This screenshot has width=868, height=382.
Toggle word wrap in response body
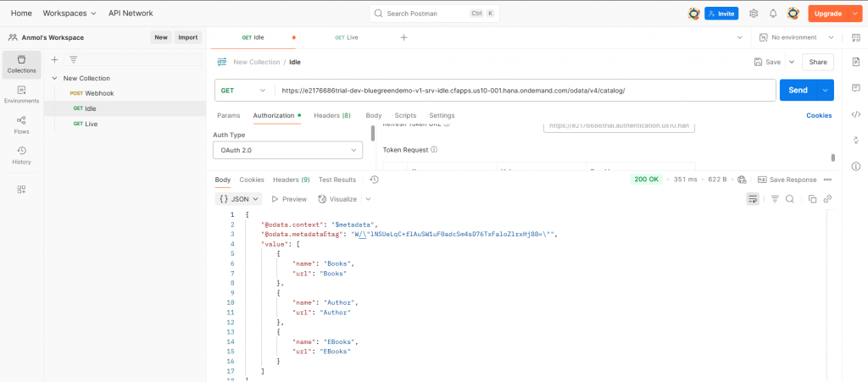[x=753, y=199]
